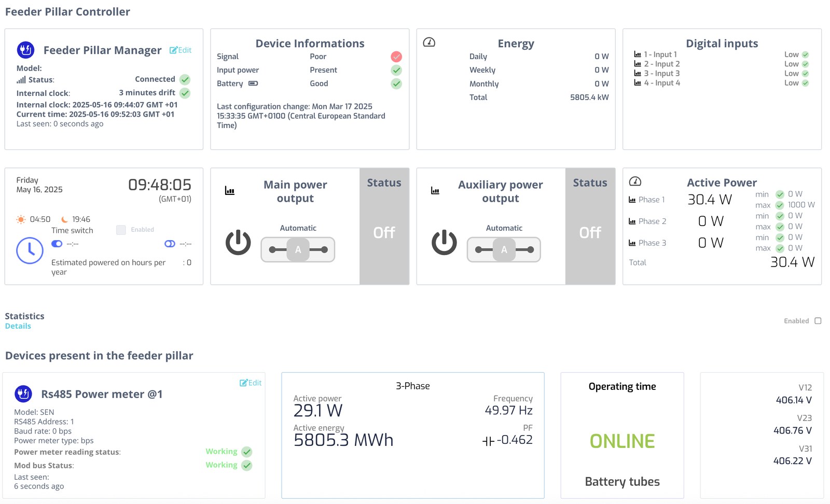This screenshot has width=830, height=504.
Task: Click the PF capacitor symbol icon
Action: click(488, 441)
